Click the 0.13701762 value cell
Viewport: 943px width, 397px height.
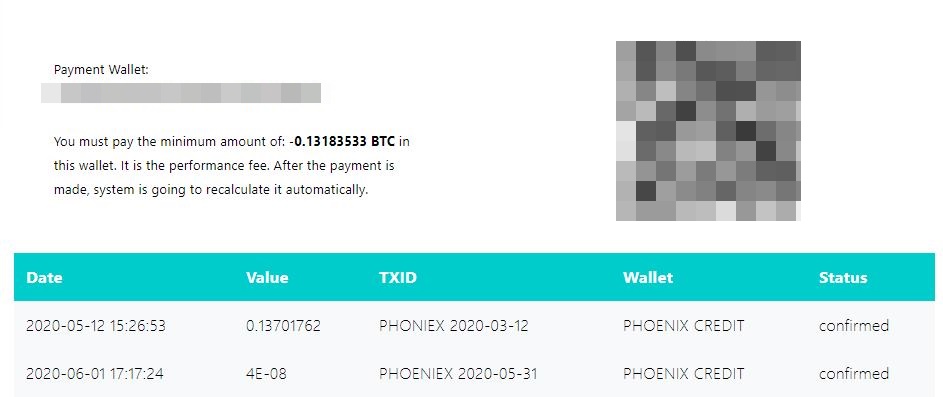(x=283, y=326)
